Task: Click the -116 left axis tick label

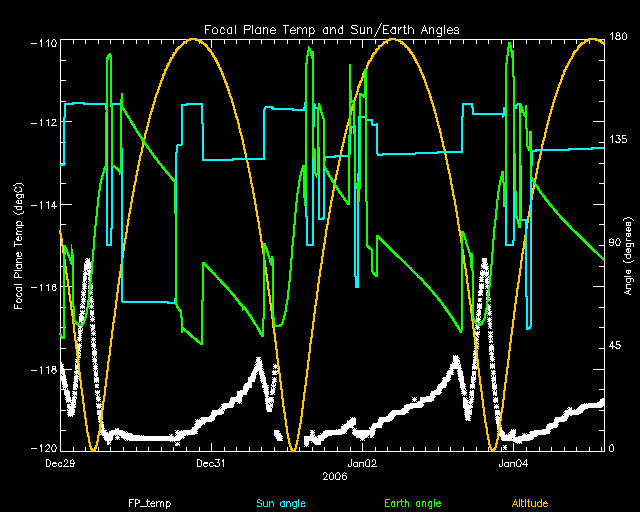Action: point(44,287)
